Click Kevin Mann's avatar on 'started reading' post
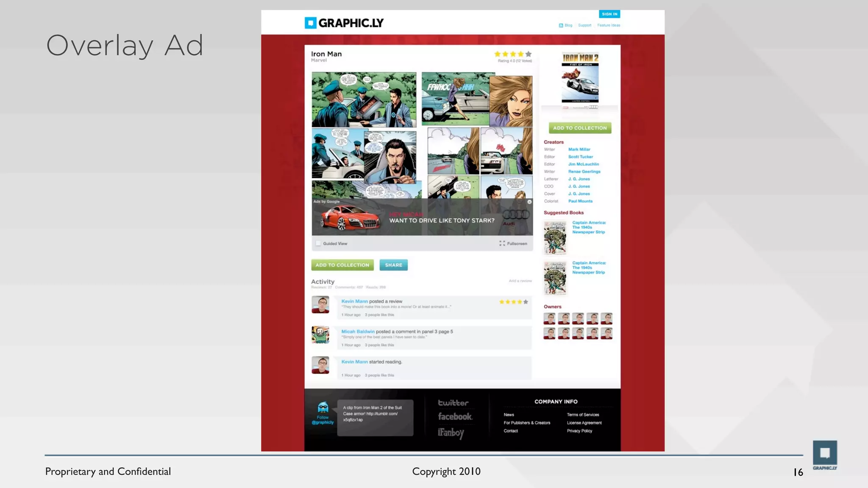Image resolution: width=868 pixels, height=488 pixels. pyautogui.click(x=320, y=365)
